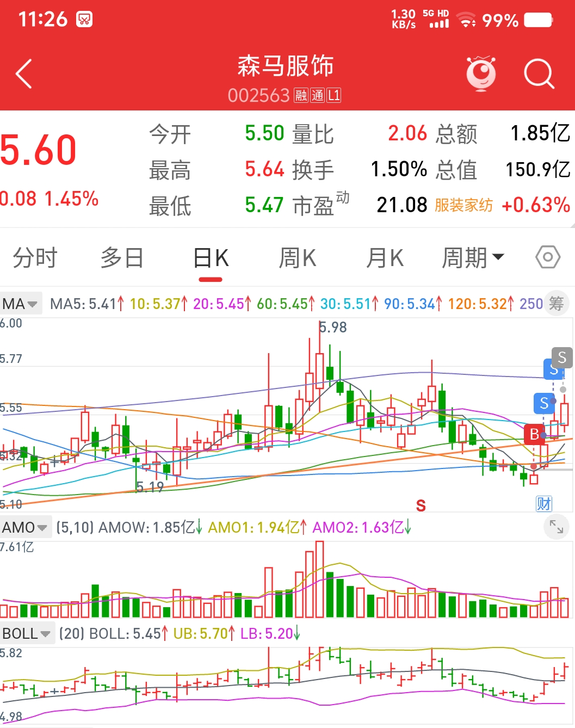The height and width of the screenshot is (728, 575).
Task: Tap the 通 connect badge
Action: coord(318,96)
